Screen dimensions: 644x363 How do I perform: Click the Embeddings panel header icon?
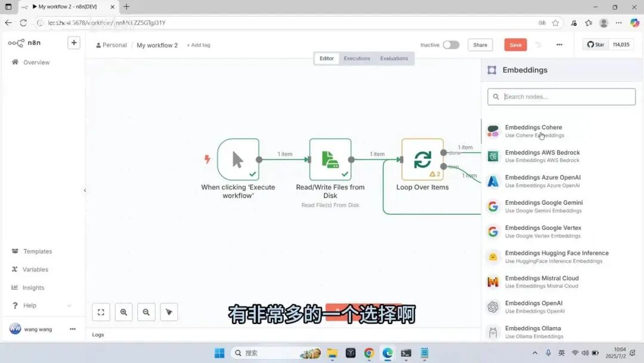click(x=491, y=70)
